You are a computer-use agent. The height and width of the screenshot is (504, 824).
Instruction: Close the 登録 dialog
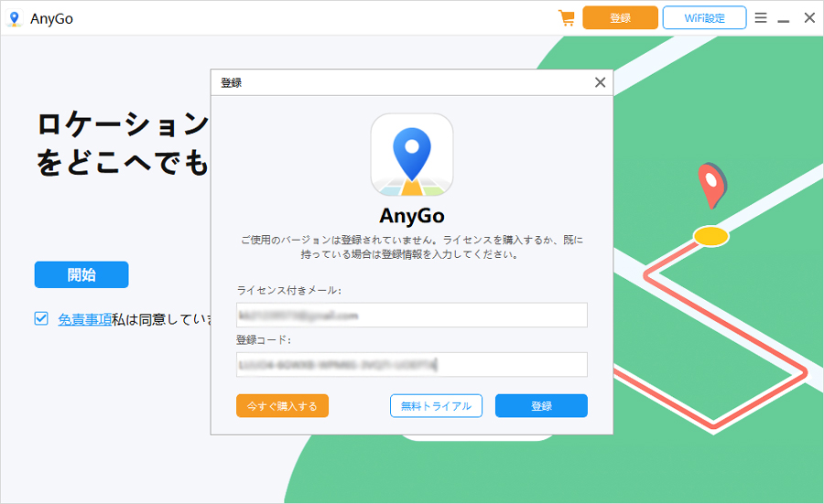600,82
